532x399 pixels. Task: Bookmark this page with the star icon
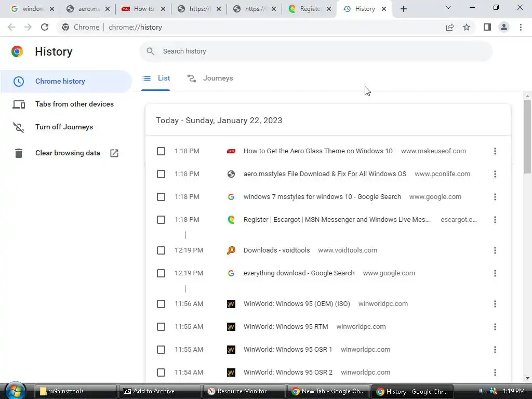pyautogui.click(x=467, y=27)
